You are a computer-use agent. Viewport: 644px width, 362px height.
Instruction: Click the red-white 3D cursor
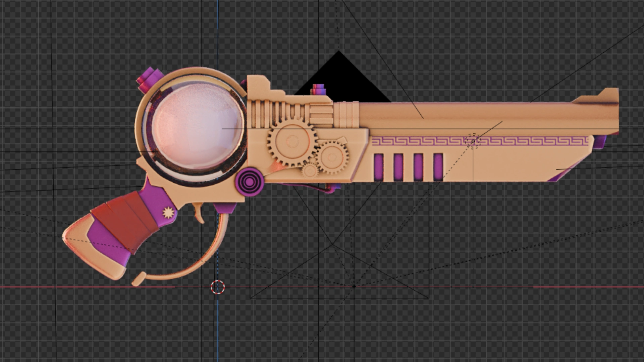[217, 287]
